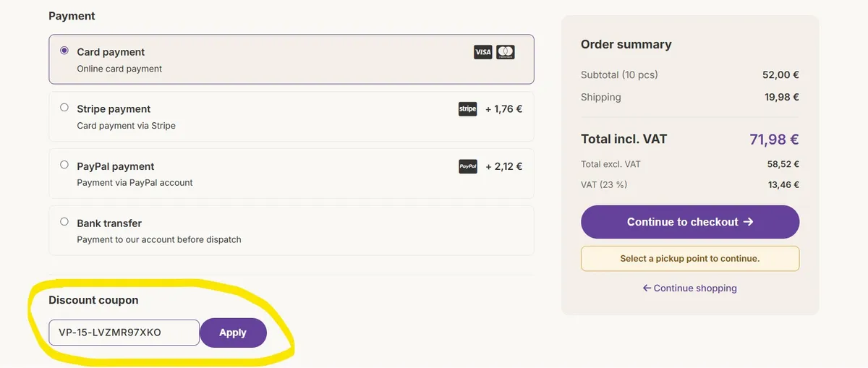The image size is (868, 368).
Task: Click the Bank transfer option title
Action: click(109, 223)
